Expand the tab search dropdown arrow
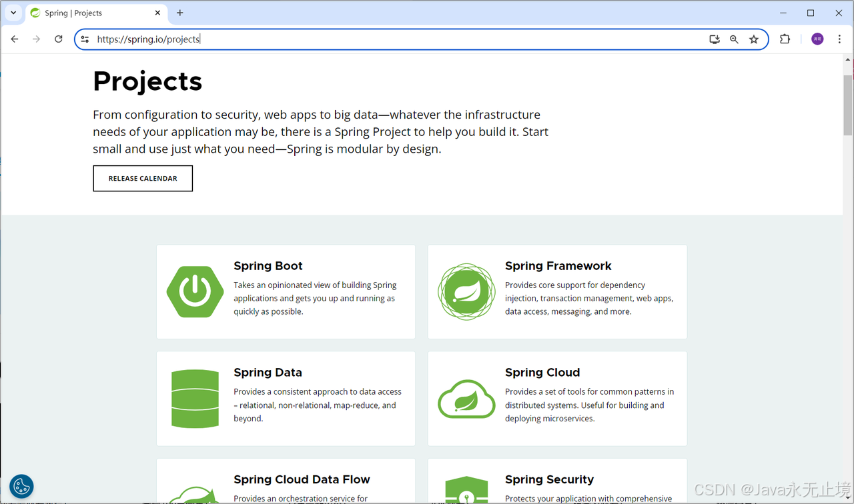 point(13,13)
